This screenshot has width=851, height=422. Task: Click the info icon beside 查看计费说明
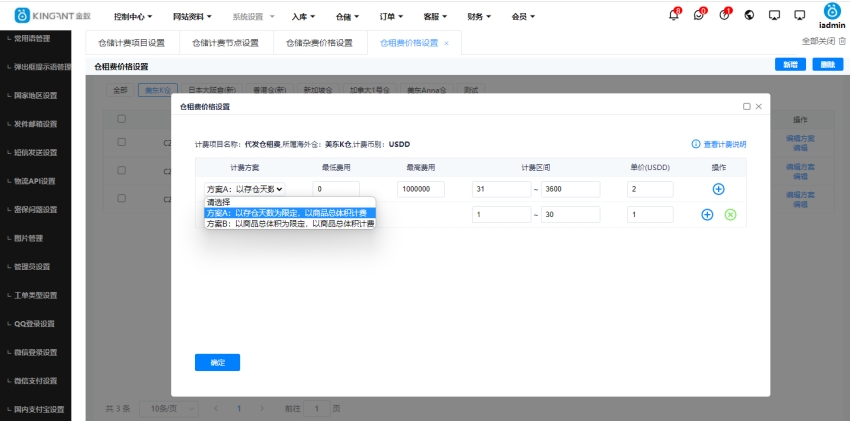[x=696, y=144]
